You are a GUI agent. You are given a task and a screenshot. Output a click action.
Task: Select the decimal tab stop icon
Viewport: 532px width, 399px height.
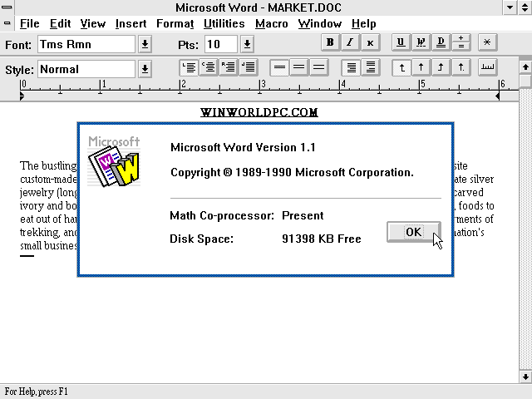click(461, 67)
